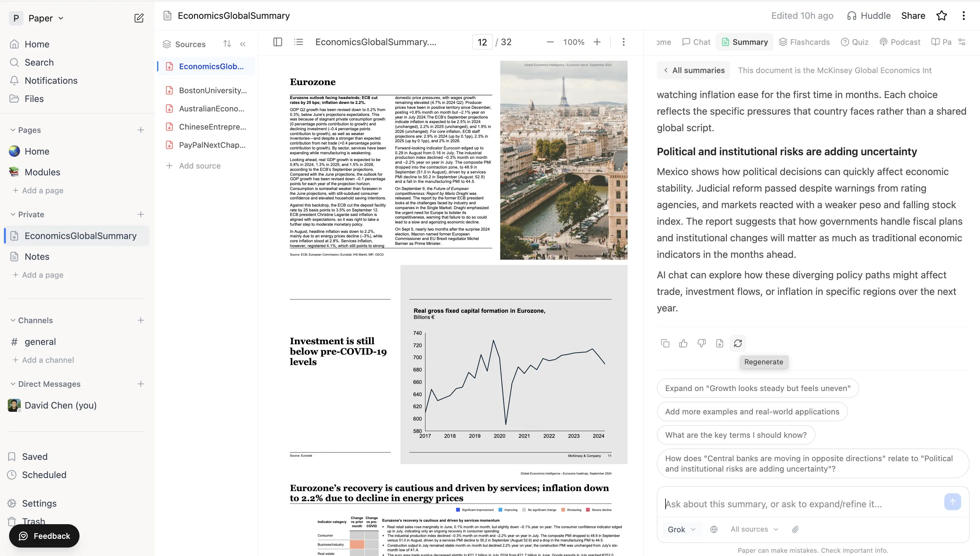980x556 pixels.
Task: Start a new direct message
Action: (x=141, y=384)
